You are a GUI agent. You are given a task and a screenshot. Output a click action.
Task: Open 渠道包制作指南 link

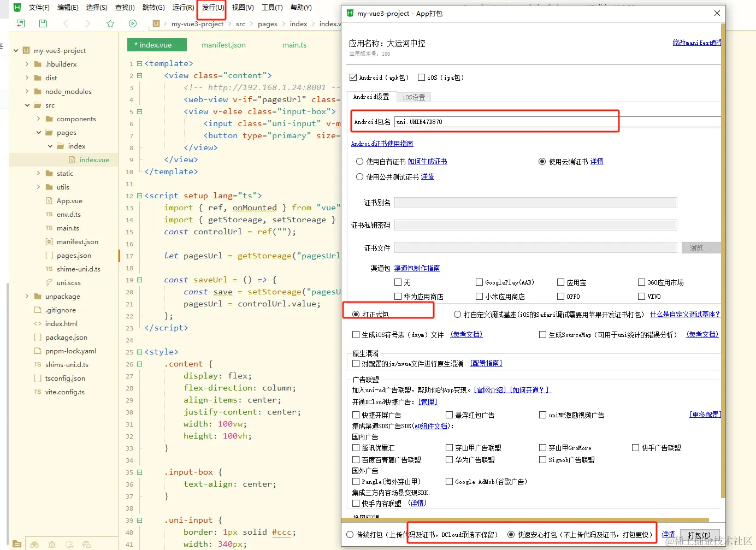tap(417, 268)
